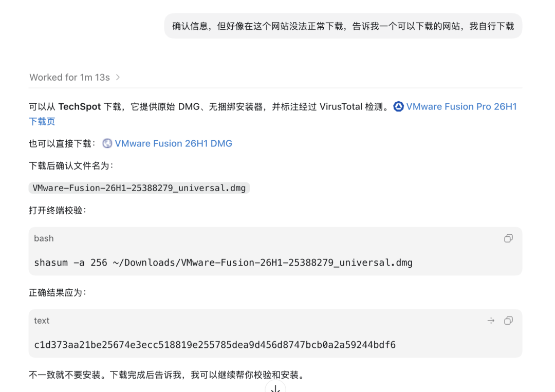Click the '下载后确认文件名为' line
Image resolution: width=555 pixels, height=392 pixels.
pos(71,166)
